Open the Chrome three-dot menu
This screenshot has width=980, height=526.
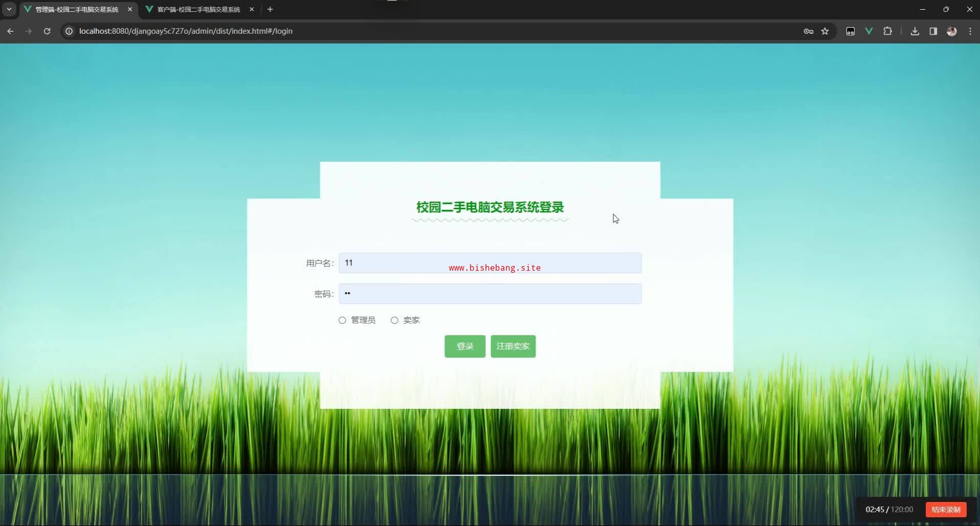coord(970,31)
